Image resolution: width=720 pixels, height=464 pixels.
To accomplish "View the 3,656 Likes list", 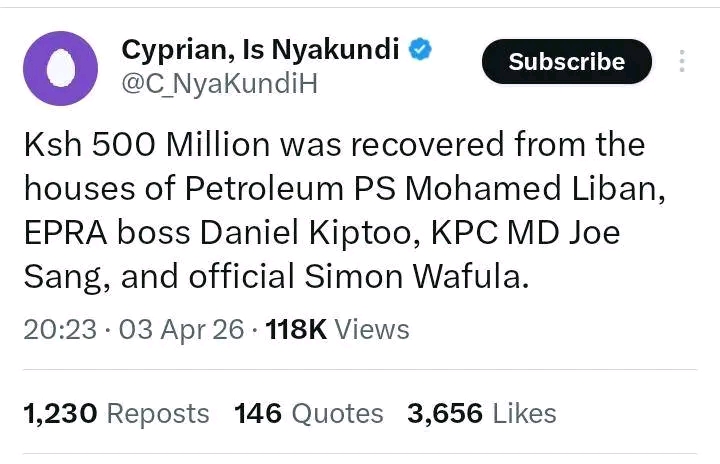I will click(x=481, y=413).
